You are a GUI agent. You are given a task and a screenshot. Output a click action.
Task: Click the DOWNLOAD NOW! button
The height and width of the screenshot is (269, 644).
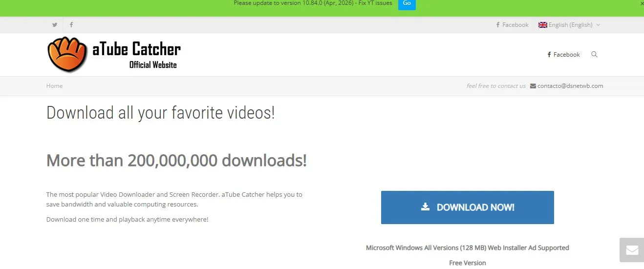[468, 207]
